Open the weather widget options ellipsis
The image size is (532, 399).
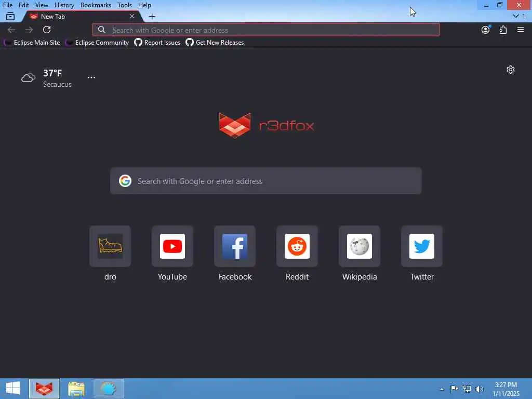coord(91,77)
